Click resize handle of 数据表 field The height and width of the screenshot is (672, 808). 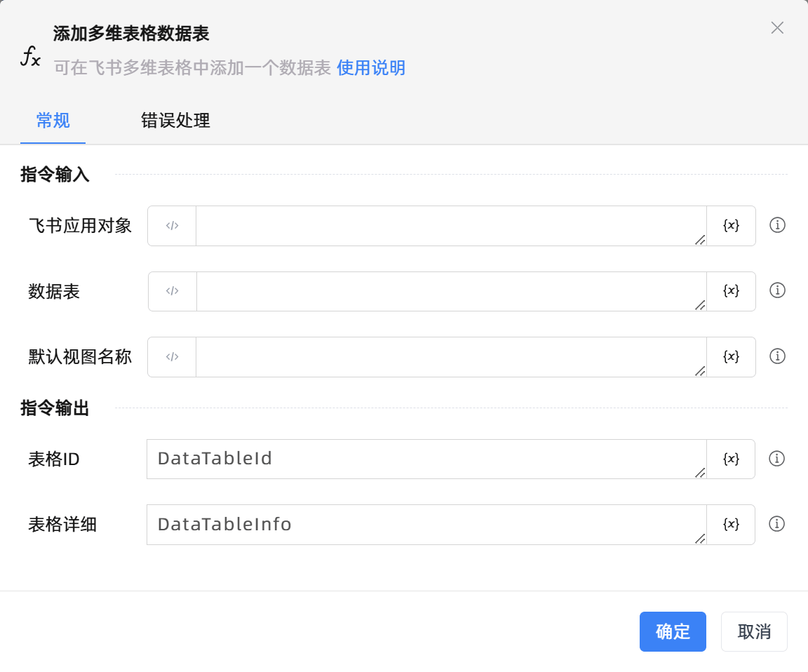pyautogui.click(x=700, y=305)
